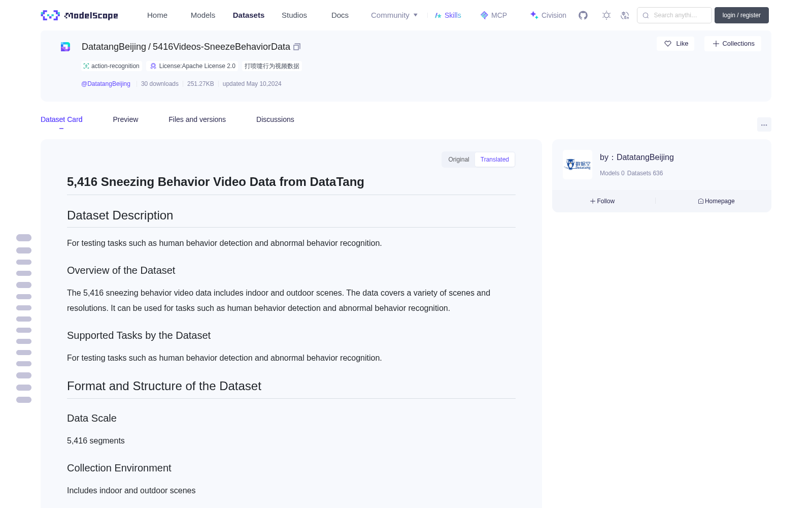This screenshot has height=508, width=812.
Task: Click the by: DatatangBeijing publisher name
Action: (637, 157)
